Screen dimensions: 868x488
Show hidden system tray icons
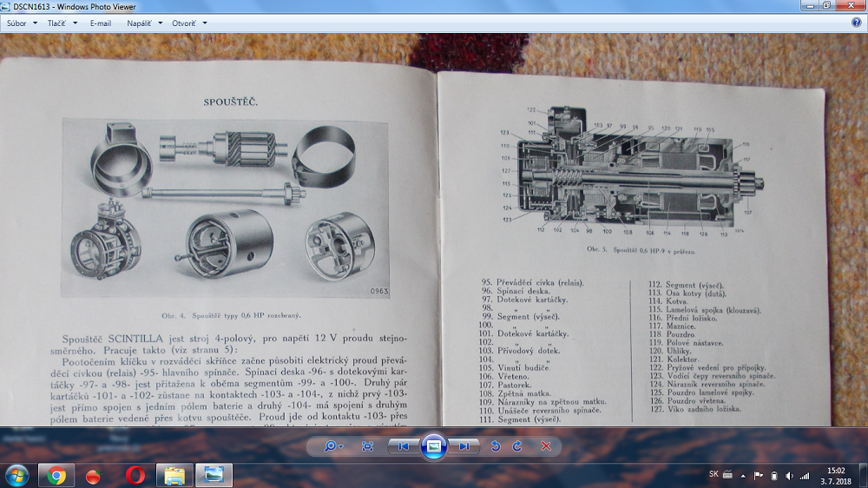coord(743,476)
